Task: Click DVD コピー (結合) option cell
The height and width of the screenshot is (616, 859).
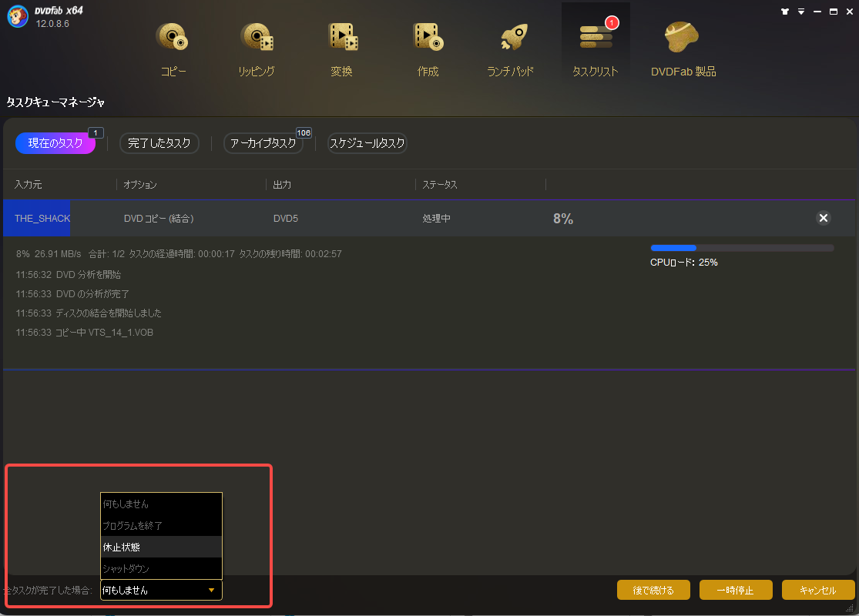Action: tap(159, 219)
